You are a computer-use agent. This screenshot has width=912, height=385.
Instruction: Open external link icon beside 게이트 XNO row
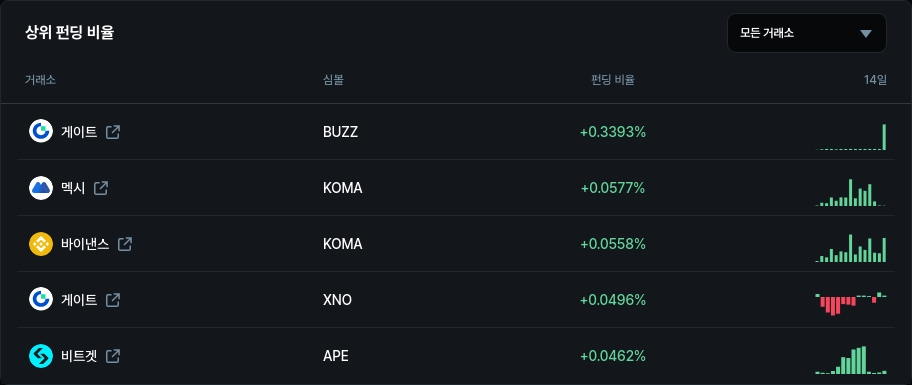pyautogui.click(x=113, y=300)
